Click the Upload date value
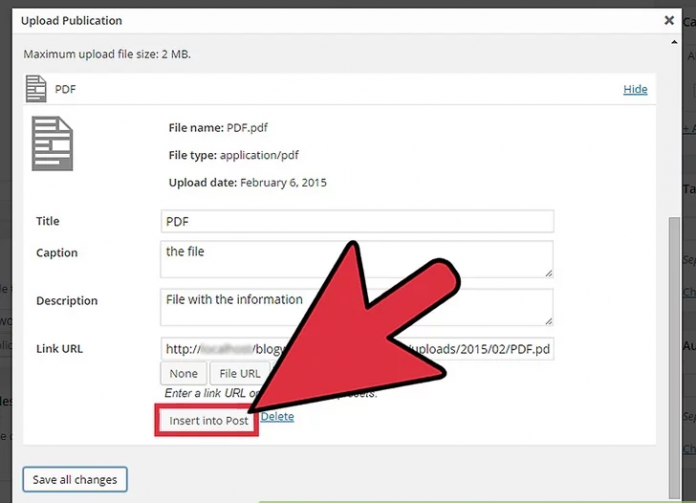 click(283, 183)
